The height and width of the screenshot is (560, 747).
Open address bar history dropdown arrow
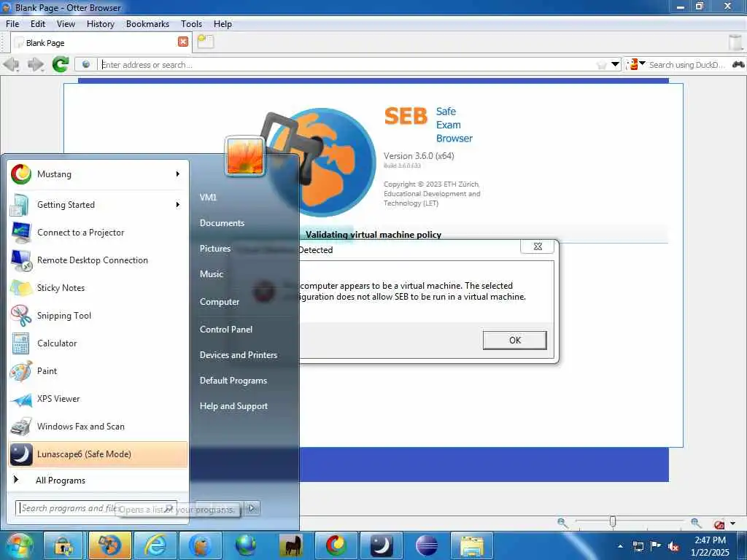pos(615,64)
